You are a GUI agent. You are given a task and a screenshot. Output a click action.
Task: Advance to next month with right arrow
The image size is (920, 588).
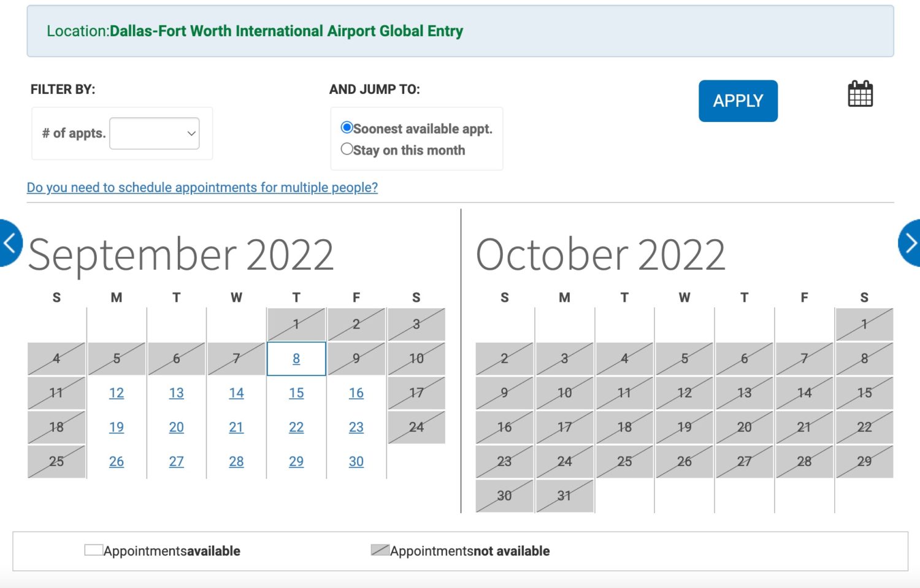click(910, 243)
